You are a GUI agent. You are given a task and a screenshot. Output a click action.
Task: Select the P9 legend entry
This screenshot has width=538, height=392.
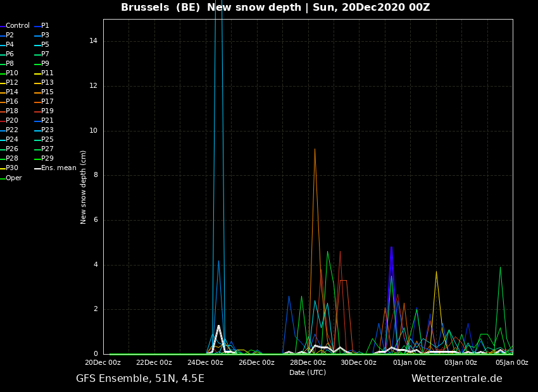[x=42, y=63]
